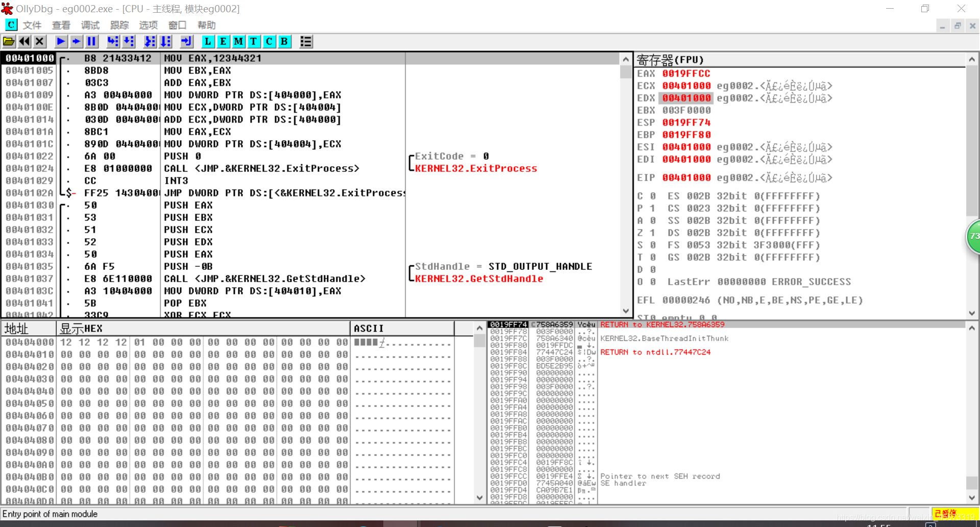Open the 文件 menu
This screenshot has height=527, width=980.
32,25
